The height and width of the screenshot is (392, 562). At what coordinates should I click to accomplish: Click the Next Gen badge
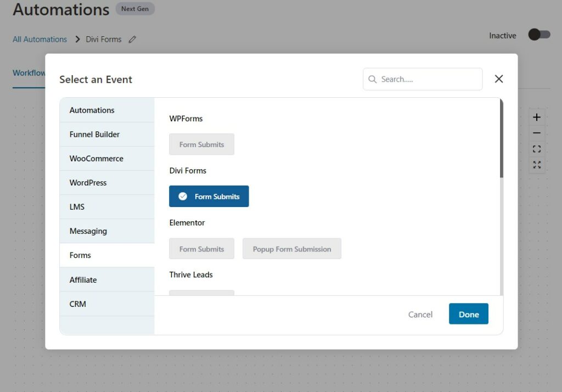coord(135,9)
